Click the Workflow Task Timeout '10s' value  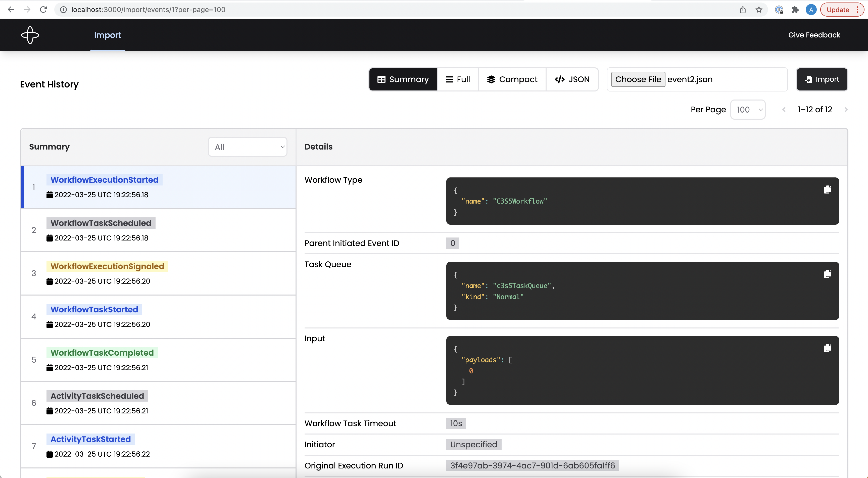pyautogui.click(x=456, y=423)
